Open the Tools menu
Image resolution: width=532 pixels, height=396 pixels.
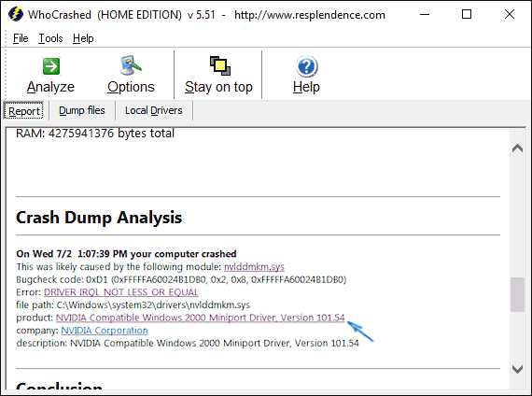click(x=50, y=38)
